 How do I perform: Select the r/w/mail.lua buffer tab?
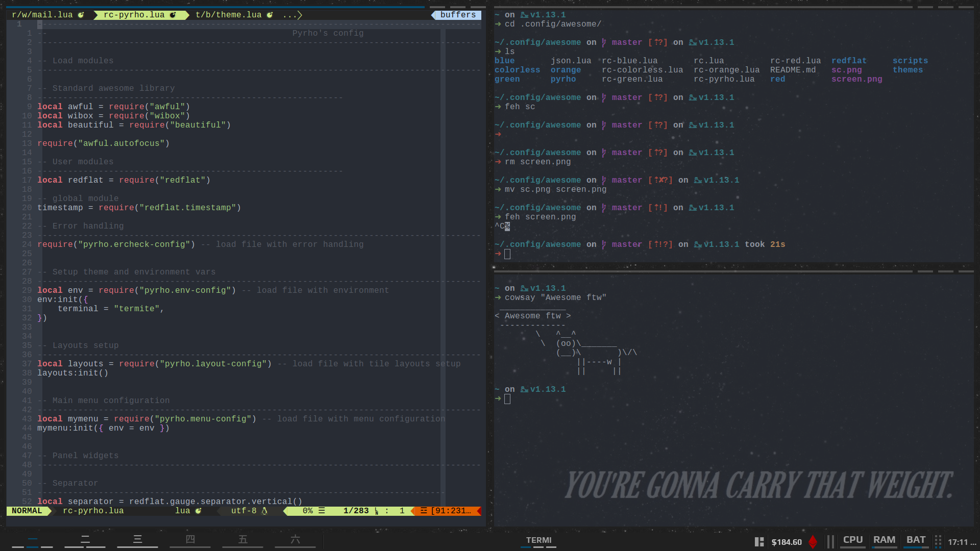coord(42,15)
